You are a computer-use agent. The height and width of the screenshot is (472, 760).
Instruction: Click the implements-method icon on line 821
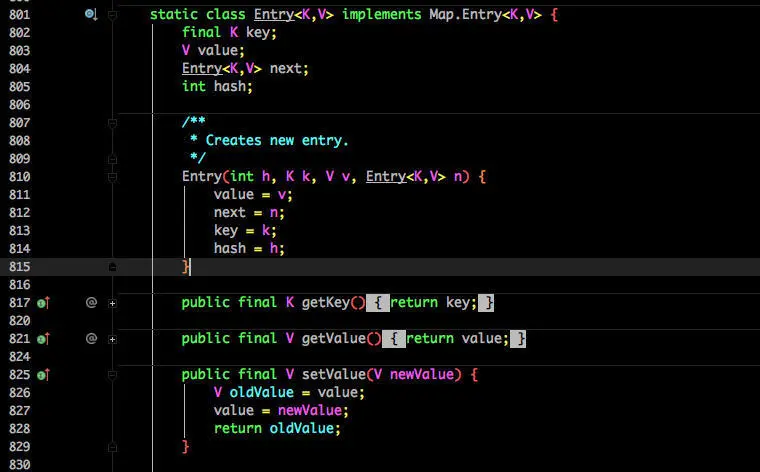point(43,339)
